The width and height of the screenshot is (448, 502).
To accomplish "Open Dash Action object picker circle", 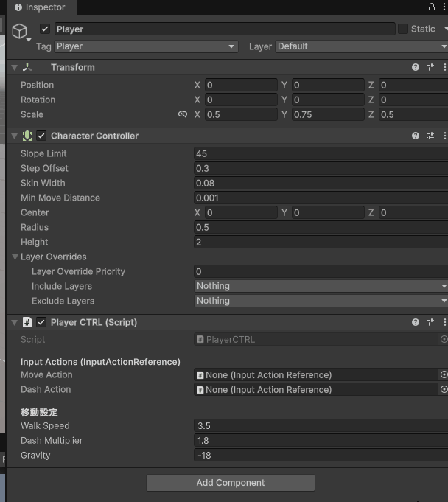I will 444,389.
